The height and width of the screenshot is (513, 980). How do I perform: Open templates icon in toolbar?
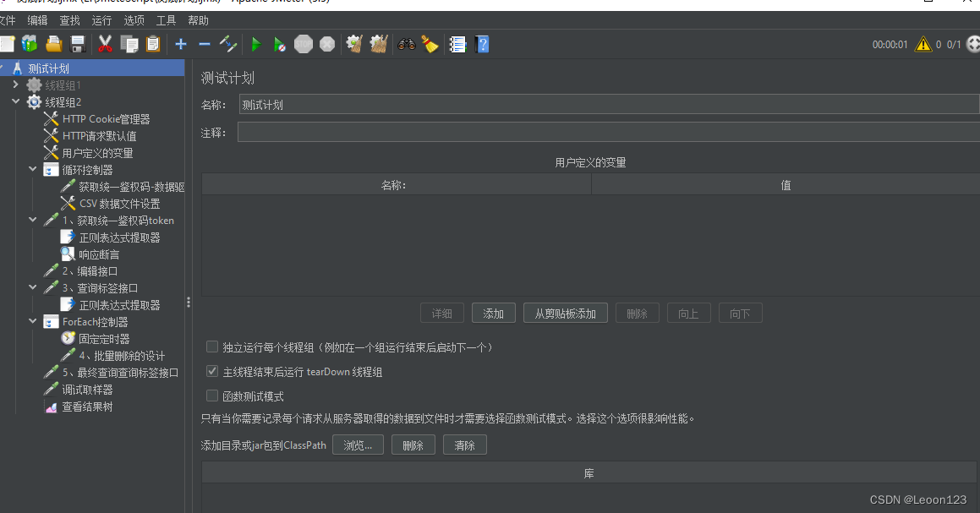(30, 44)
